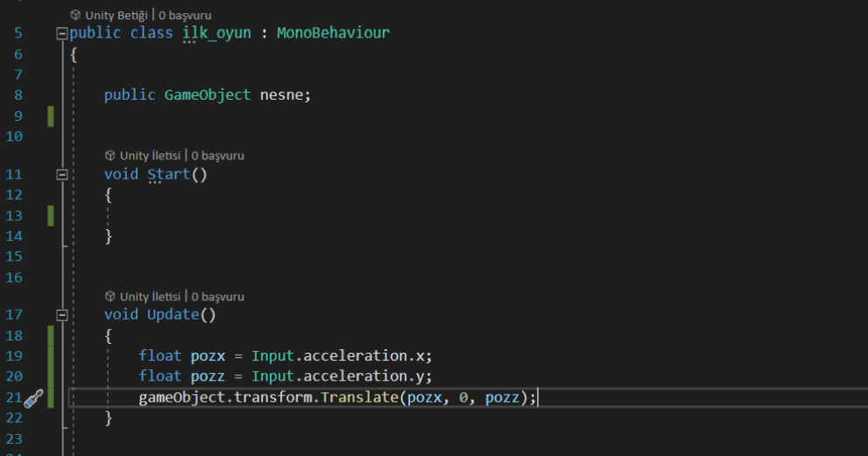This screenshot has width=868, height=456.
Task: Click the Unity cube icon above Start method
Action: (x=109, y=155)
